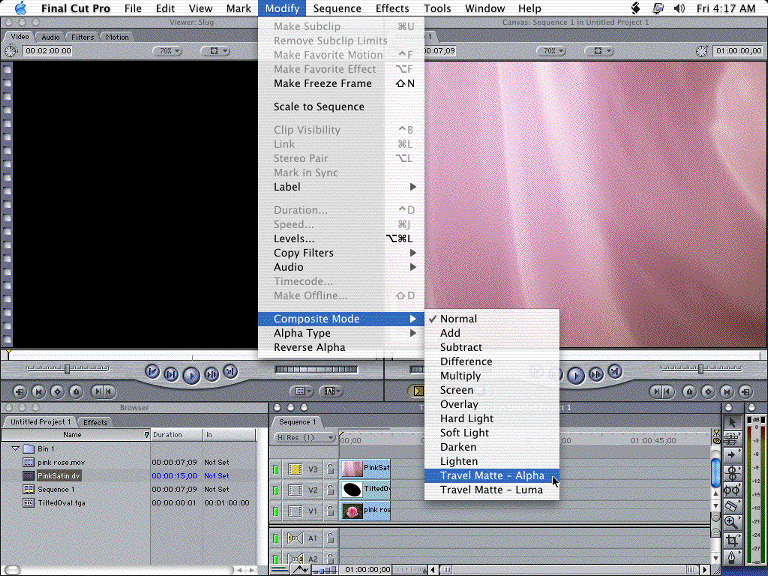This screenshot has height=576, width=768.
Task: Open Viewer zoom 70% dropdown
Action: (168, 50)
